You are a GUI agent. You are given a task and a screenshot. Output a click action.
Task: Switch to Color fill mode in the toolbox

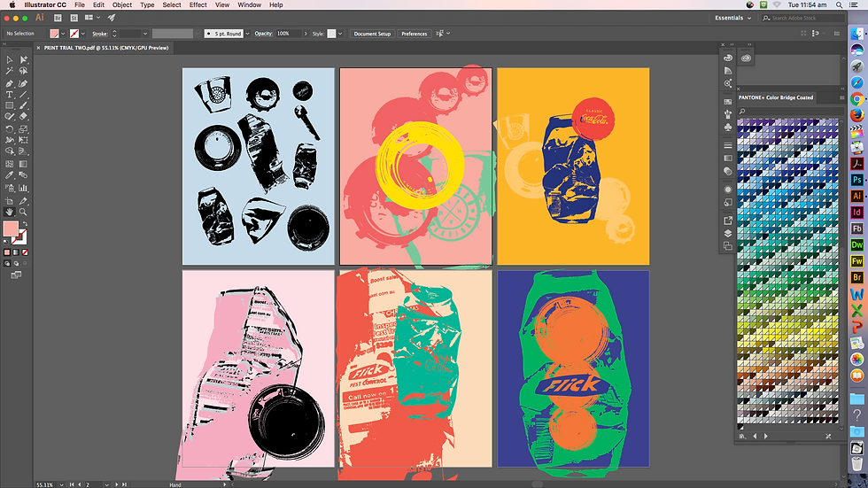(x=7, y=252)
